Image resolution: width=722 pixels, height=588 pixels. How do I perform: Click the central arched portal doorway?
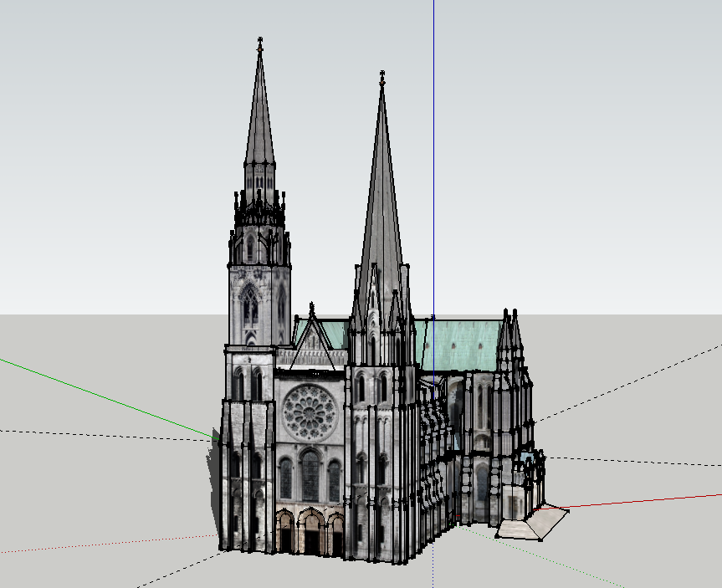[x=312, y=530]
